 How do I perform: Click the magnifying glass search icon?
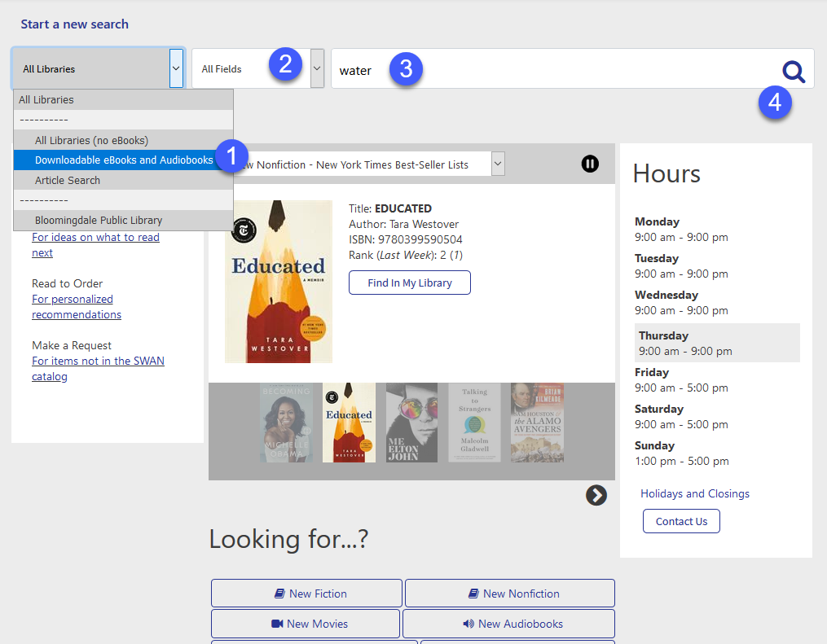[x=794, y=71]
